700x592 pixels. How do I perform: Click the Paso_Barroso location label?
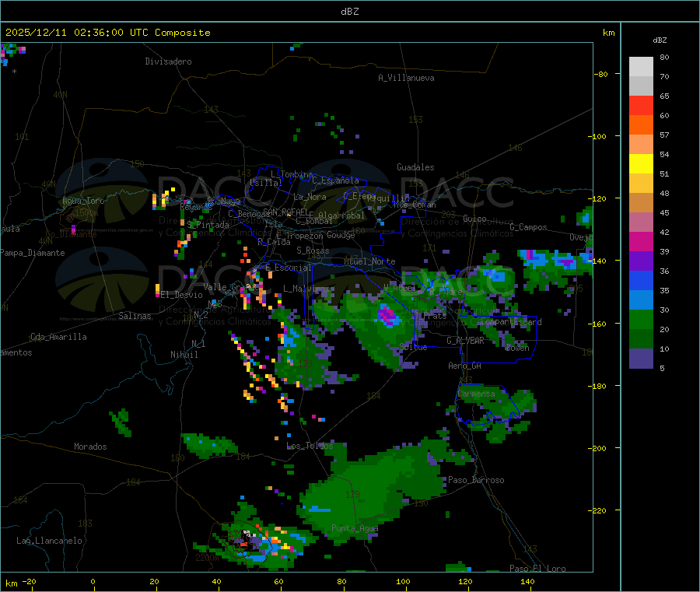[476, 480]
